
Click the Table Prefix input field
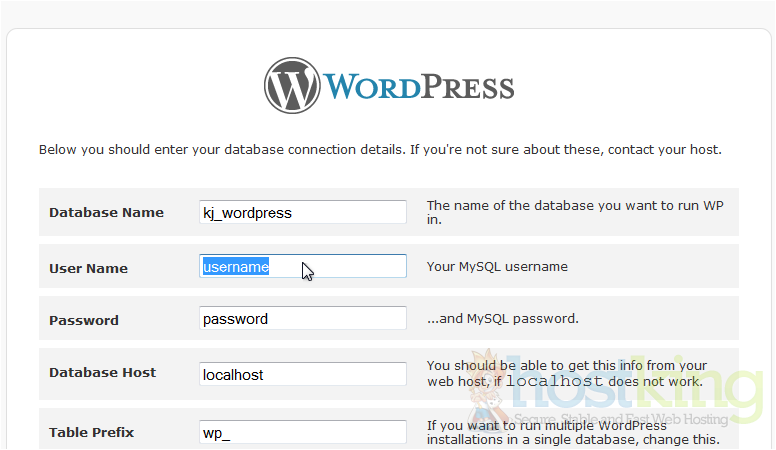click(x=303, y=432)
